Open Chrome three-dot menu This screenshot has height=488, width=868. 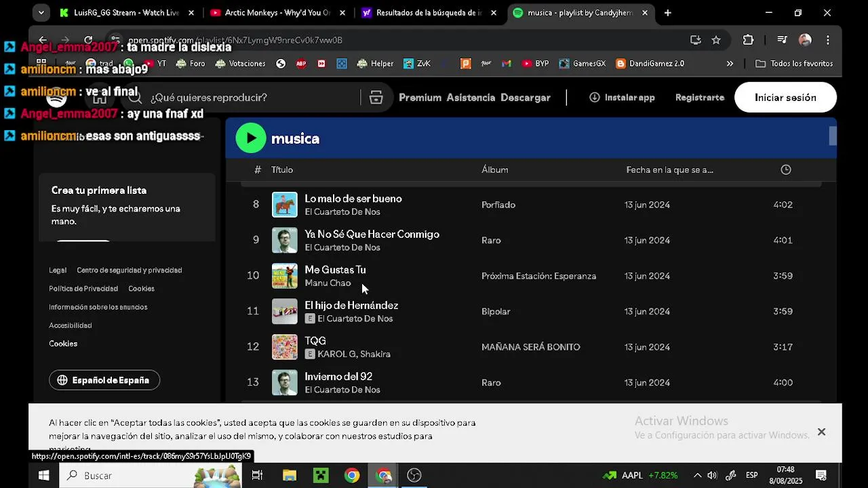pos(828,40)
